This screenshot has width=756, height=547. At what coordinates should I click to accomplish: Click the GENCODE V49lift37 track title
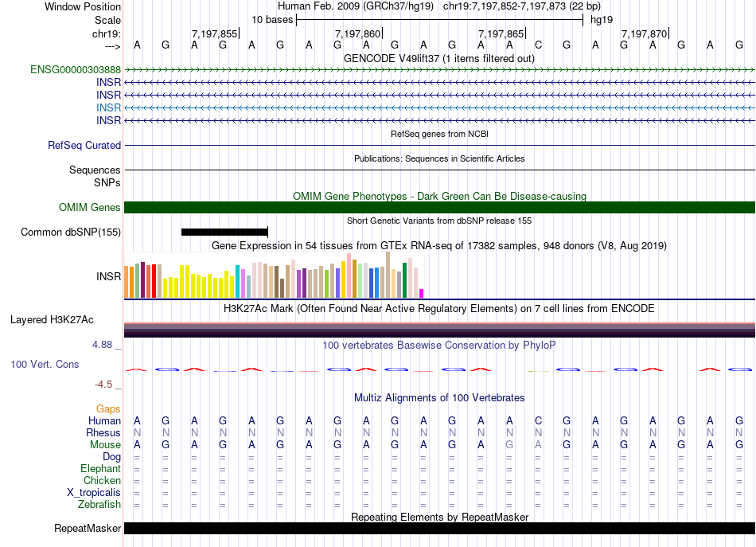pos(438,58)
